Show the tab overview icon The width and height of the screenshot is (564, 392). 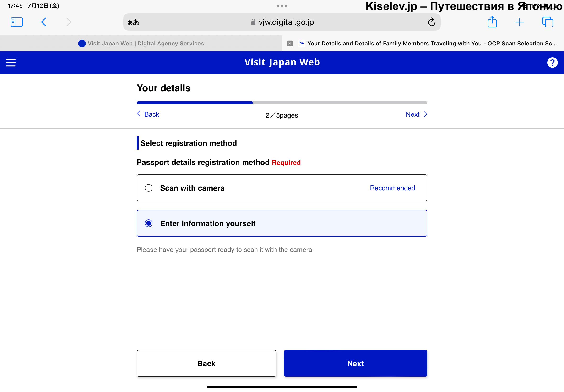click(x=547, y=22)
